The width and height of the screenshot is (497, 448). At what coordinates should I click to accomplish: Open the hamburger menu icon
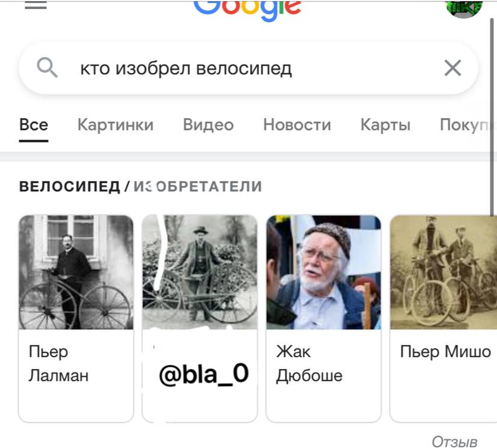click(36, 4)
